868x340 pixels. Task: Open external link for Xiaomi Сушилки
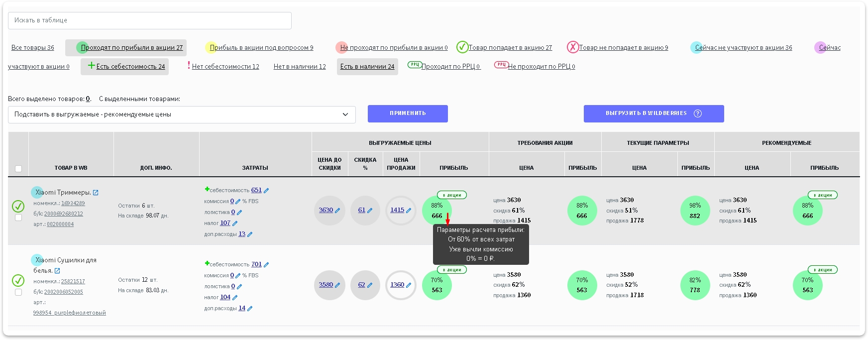(57, 271)
